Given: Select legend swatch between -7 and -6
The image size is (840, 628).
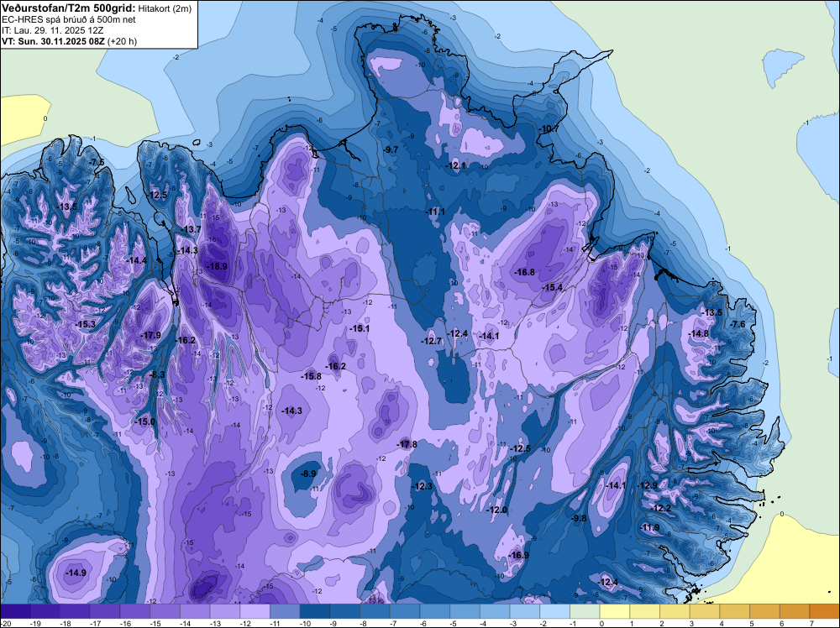Looking at the screenshot, I should (405, 611).
